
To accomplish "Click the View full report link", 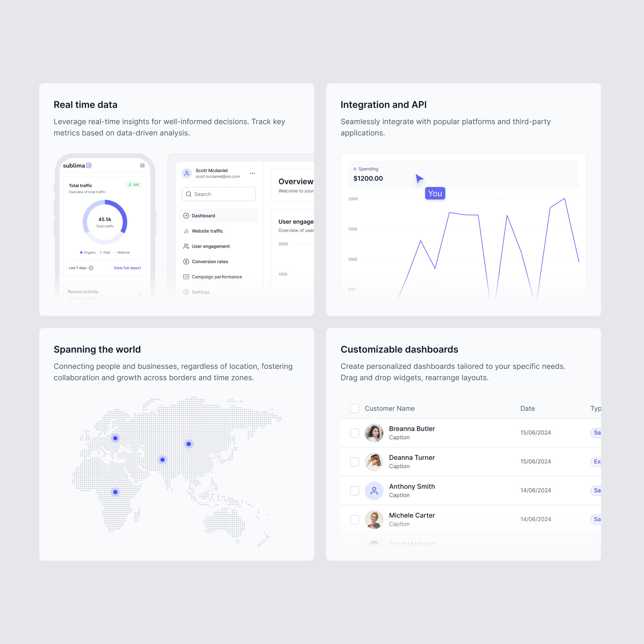I will [x=127, y=268].
